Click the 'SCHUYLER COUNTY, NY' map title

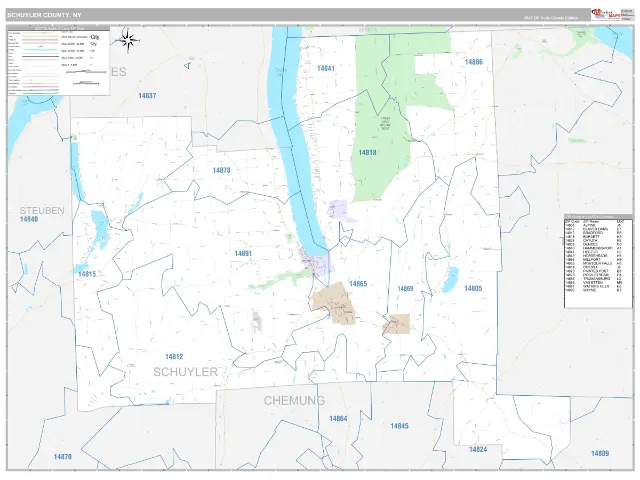click(44, 15)
